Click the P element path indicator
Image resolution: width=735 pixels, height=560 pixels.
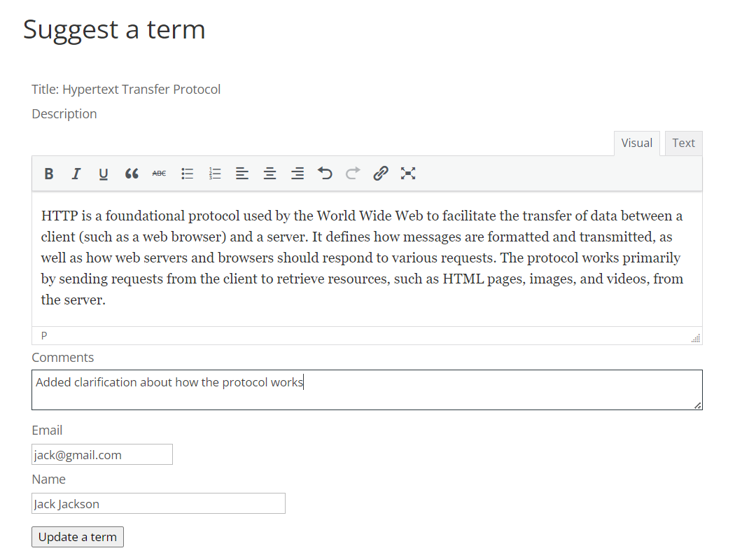(x=44, y=335)
